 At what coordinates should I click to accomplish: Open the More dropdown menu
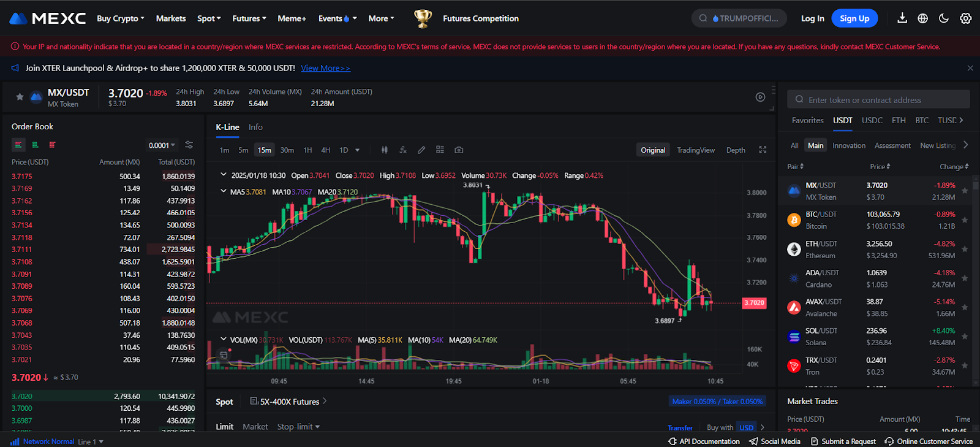tap(381, 18)
